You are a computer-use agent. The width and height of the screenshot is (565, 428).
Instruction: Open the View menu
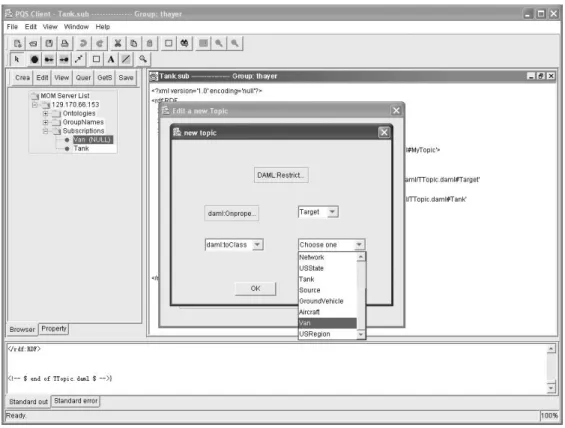(50, 27)
